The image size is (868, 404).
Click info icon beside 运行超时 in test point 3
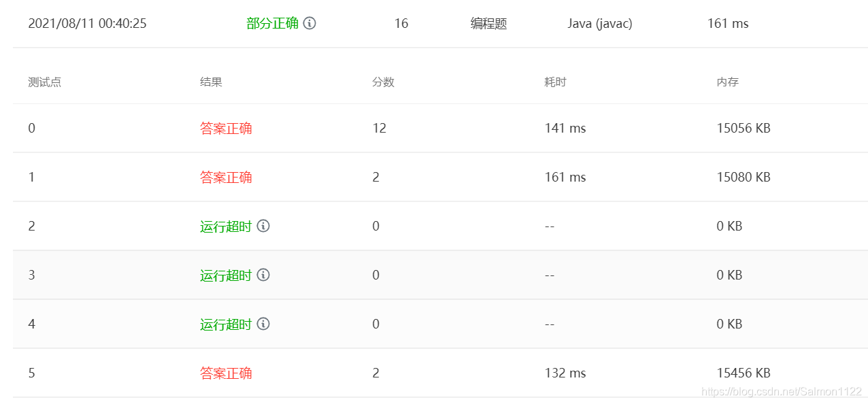(x=263, y=275)
